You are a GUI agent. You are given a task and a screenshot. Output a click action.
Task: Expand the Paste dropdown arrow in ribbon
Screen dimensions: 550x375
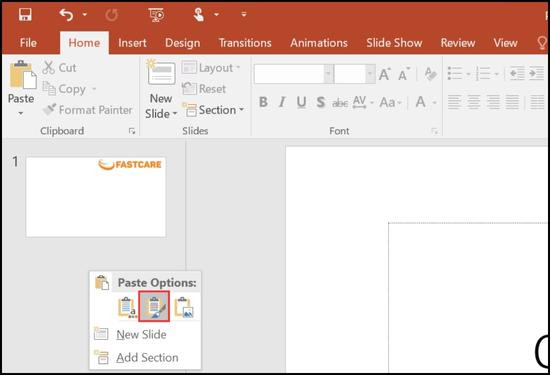(x=21, y=113)
